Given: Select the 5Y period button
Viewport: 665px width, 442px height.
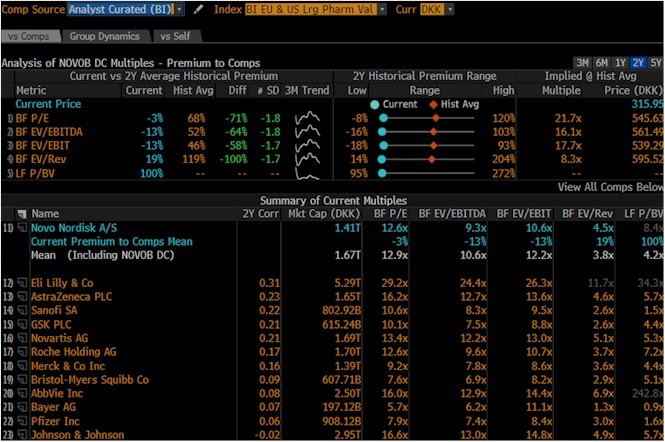Looking at the screenshot, I should pos(656,63).
